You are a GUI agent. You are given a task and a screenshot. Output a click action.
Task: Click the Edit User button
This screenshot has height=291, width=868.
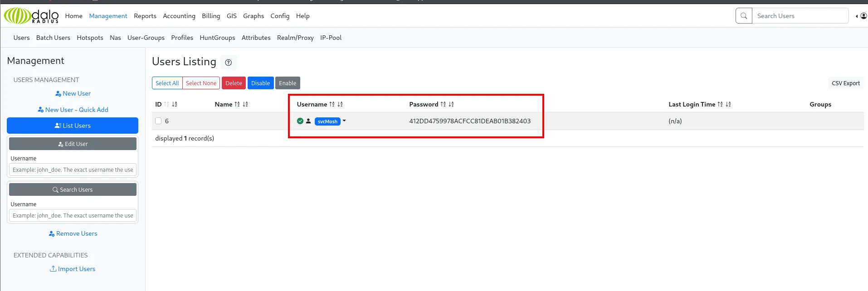coord(73,144)
